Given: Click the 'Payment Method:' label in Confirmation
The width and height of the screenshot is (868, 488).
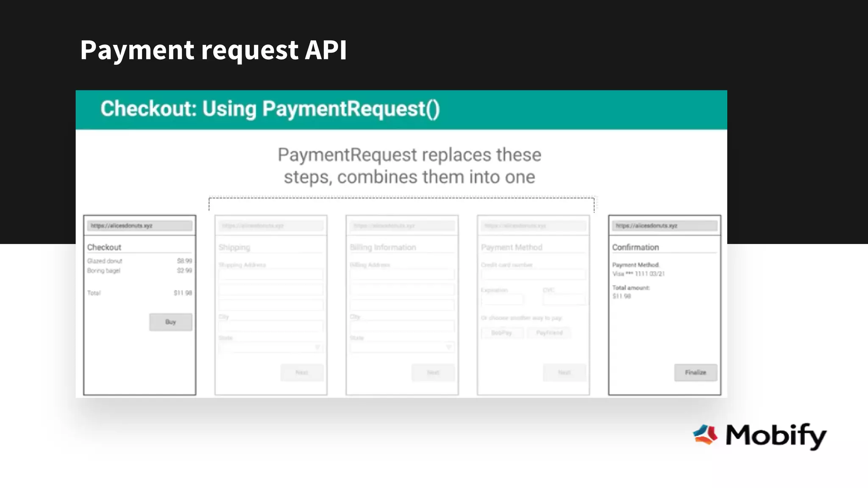Looking at the screenshot, I should point(636,265).
